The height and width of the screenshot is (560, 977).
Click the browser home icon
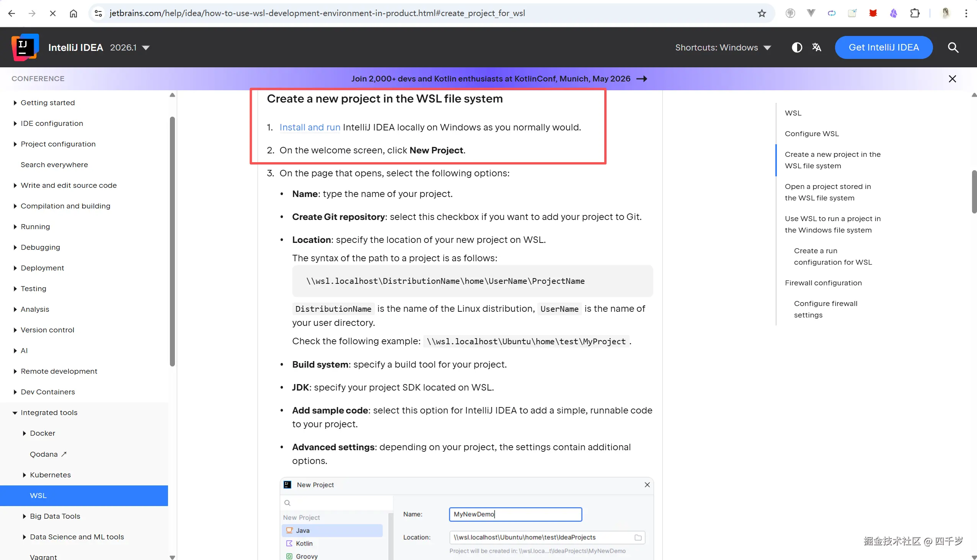pos(73,13)
